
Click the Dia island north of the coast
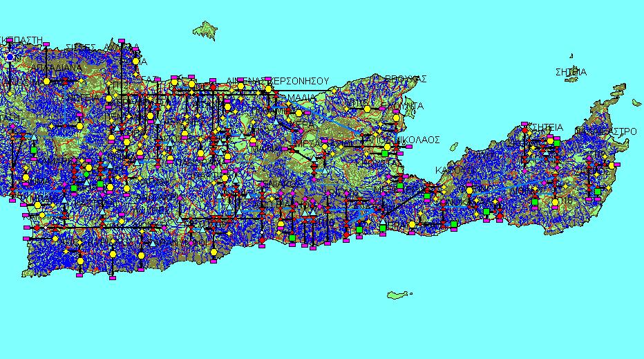(x=205, y=31)
